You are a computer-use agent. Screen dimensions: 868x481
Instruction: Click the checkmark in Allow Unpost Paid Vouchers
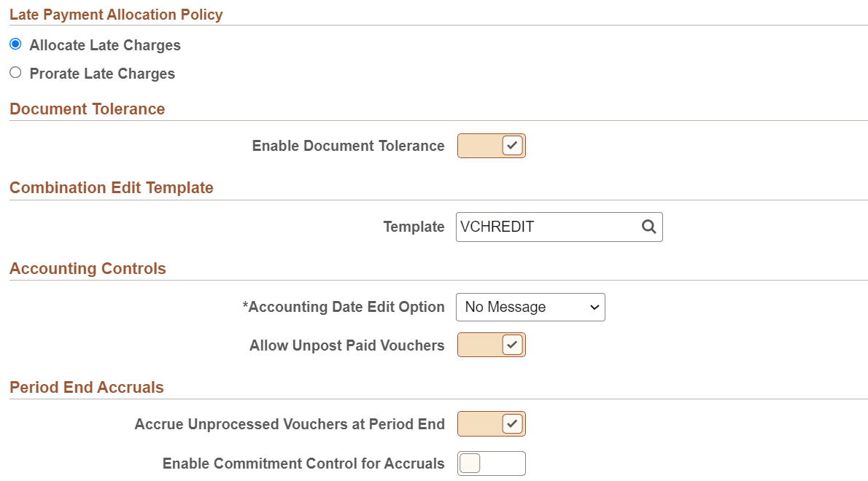point(509,345)
